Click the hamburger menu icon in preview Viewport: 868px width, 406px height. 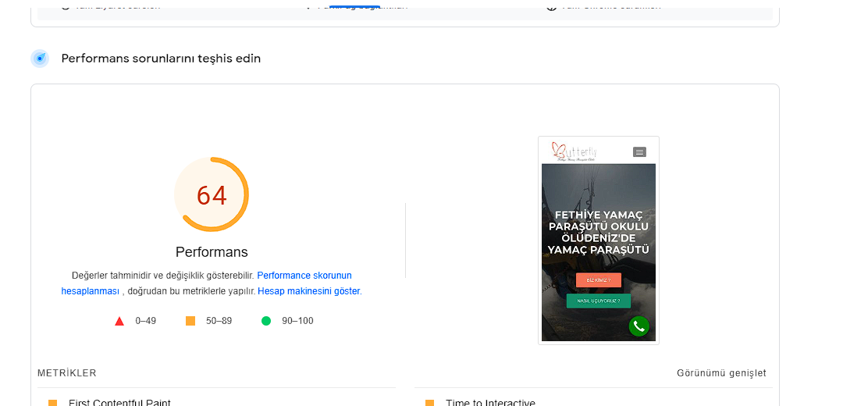pos(639,151)
